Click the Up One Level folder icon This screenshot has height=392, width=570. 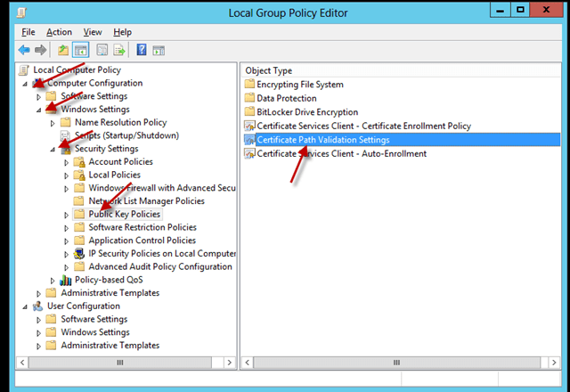[63, 50]
